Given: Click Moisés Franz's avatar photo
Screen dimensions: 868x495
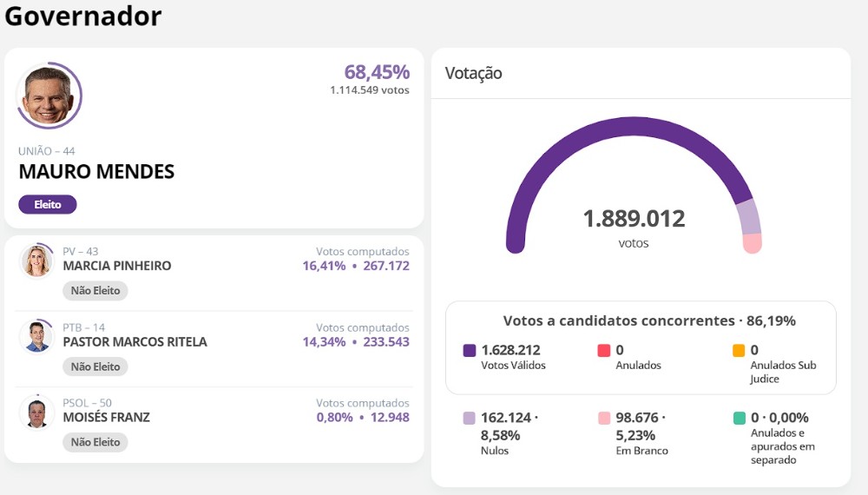Looking at the screenshot, I should (36, 412).
